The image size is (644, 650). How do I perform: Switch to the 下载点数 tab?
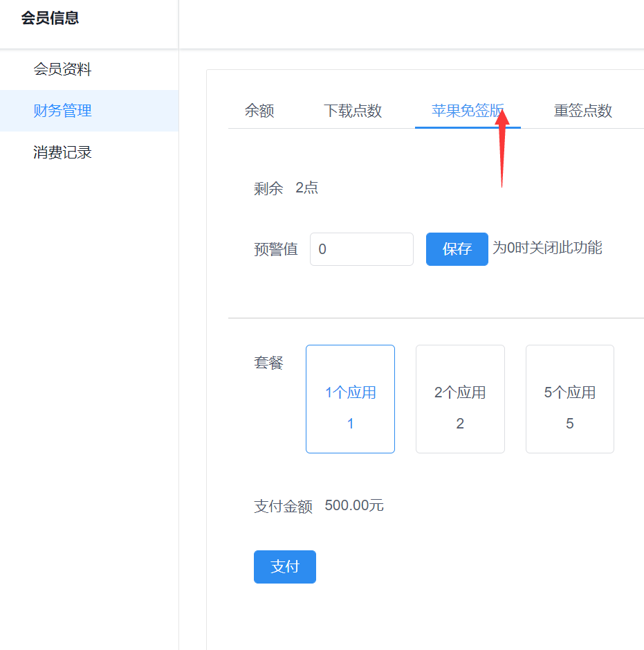click(353, 111)
